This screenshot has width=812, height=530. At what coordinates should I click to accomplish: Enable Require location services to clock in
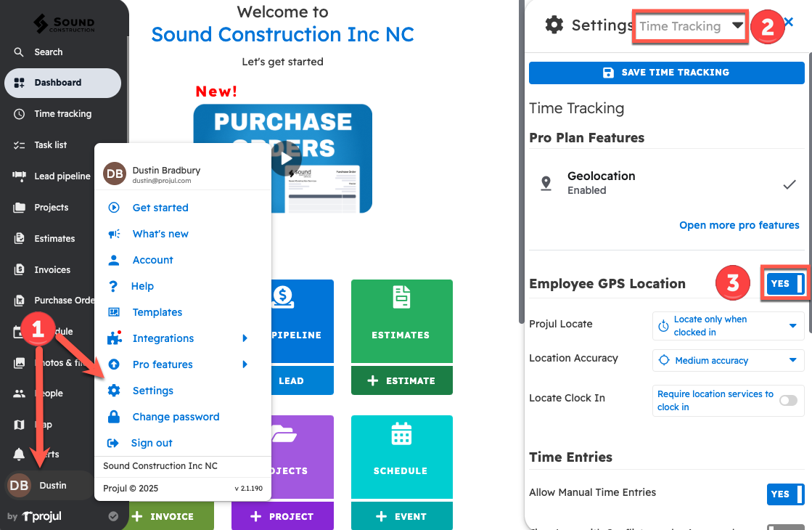787,400
